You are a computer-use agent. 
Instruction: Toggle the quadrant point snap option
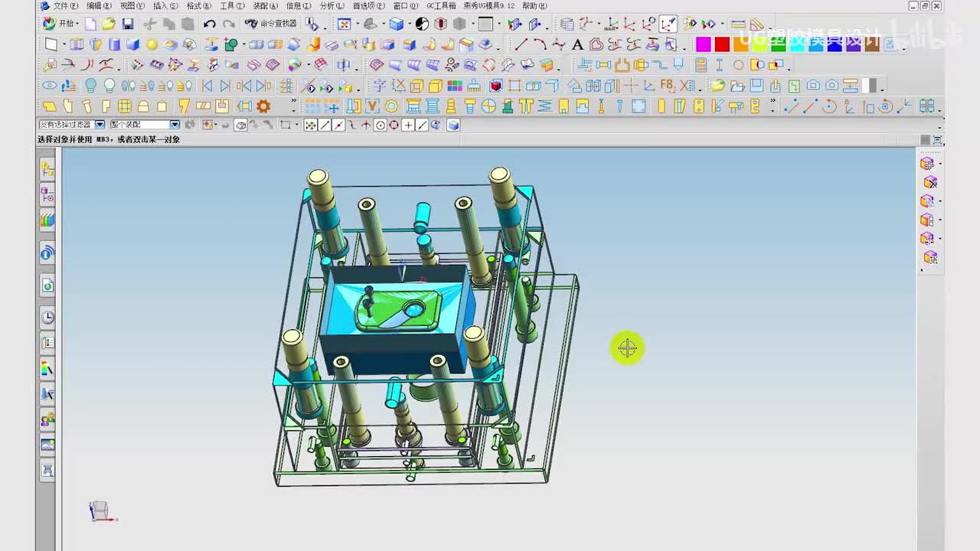coord(394,125)
